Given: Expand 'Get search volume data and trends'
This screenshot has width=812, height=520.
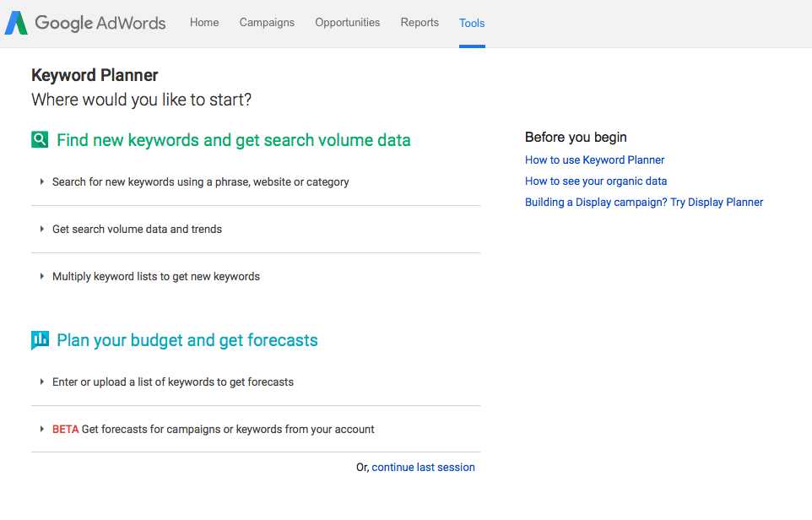Looking at the screenshot, I should [x=137, y=229].
